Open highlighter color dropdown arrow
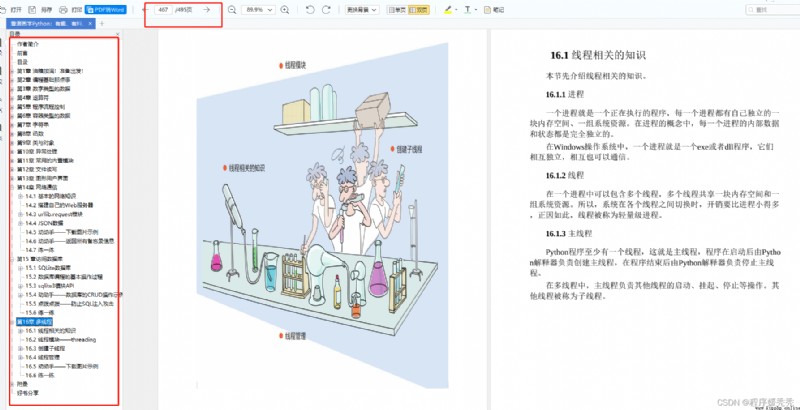 point(456,10)
